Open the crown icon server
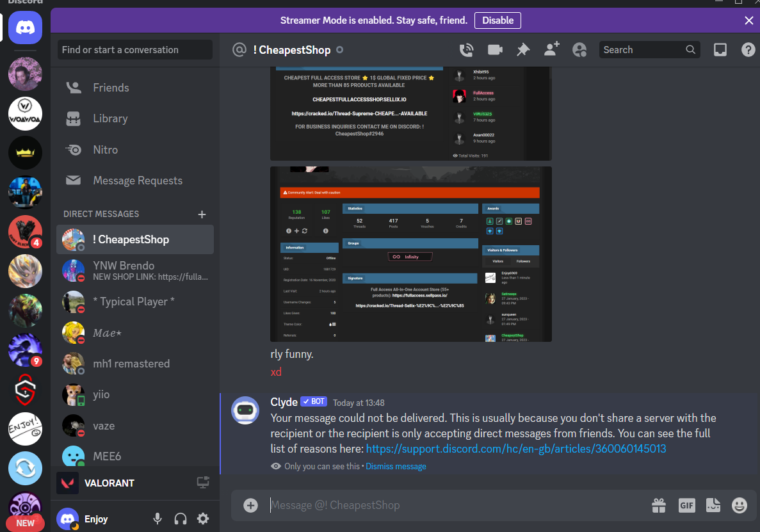Image resolution: width=760 pixels, height=532 pixels. pyautogui.click(x=25, y=152)
